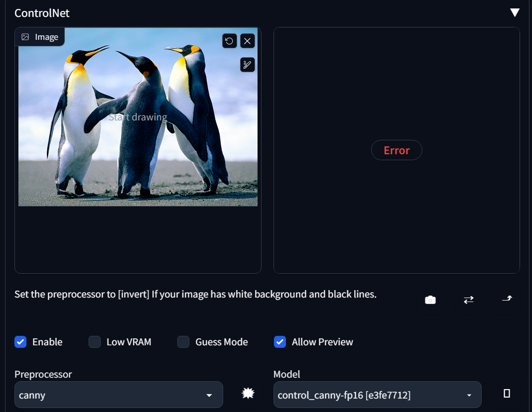This screenshot has height=412, width=532.
Task: Open the webcam input with camera icon
Action: (x=430, y=300)
